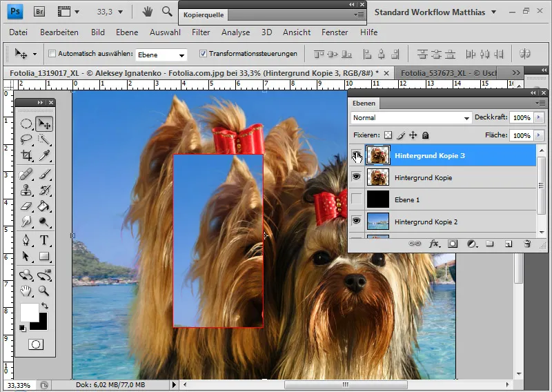The image size is (552, 392).
Task: Open Deckkraft slider arrow
Action: click(539, 117)
